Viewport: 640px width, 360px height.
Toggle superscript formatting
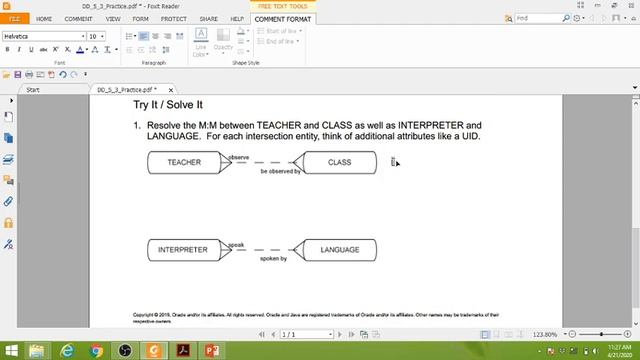pyautogui.click(x=56, y=49)
